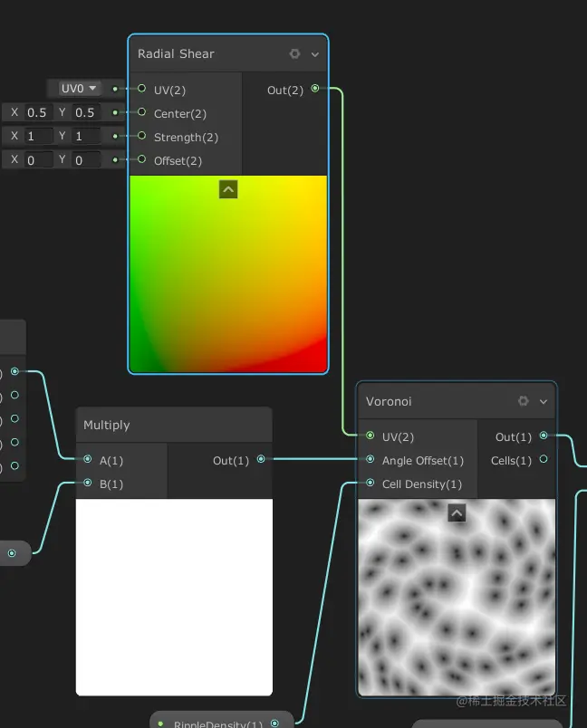The width and height of the screenshot is (587, 728).
Task: Collapse Radial Shear node with chevron
Action: pyautogui.click(x=315, y=54)
